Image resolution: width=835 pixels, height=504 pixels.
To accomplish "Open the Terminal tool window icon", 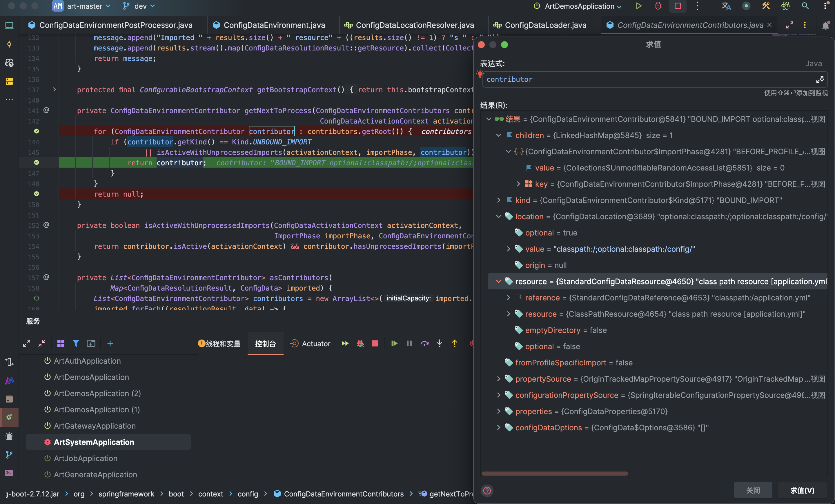I will pyautogui.click(x=9, y=473).
